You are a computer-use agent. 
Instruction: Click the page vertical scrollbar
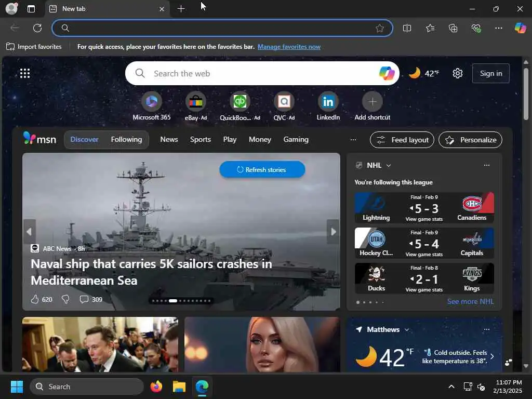(526, 94)
